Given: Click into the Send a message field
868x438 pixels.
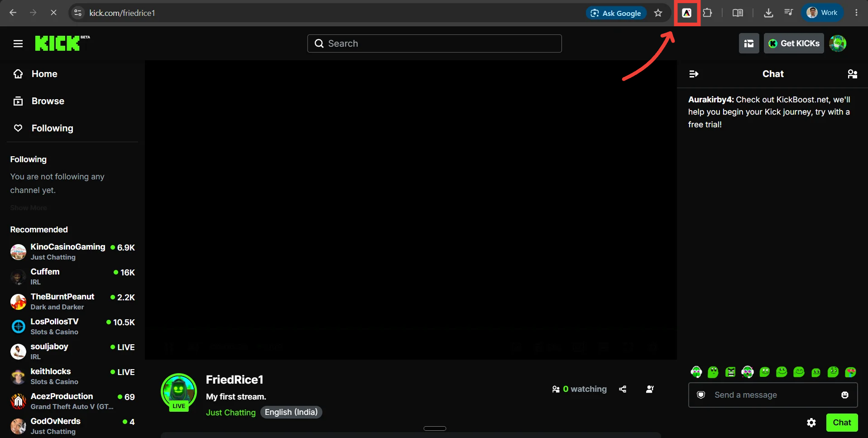Looking at the screenshot, I should pyautogui.click(x=772, y=395).
